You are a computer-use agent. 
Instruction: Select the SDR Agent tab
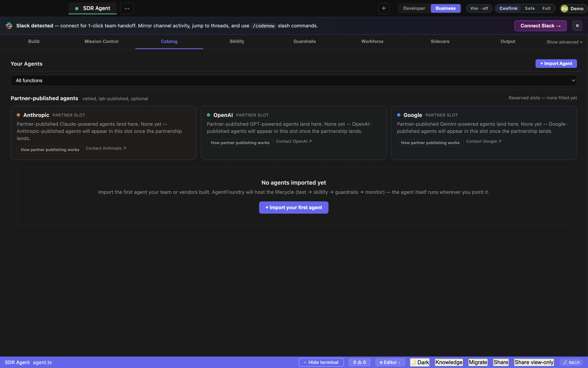point(92,8)
